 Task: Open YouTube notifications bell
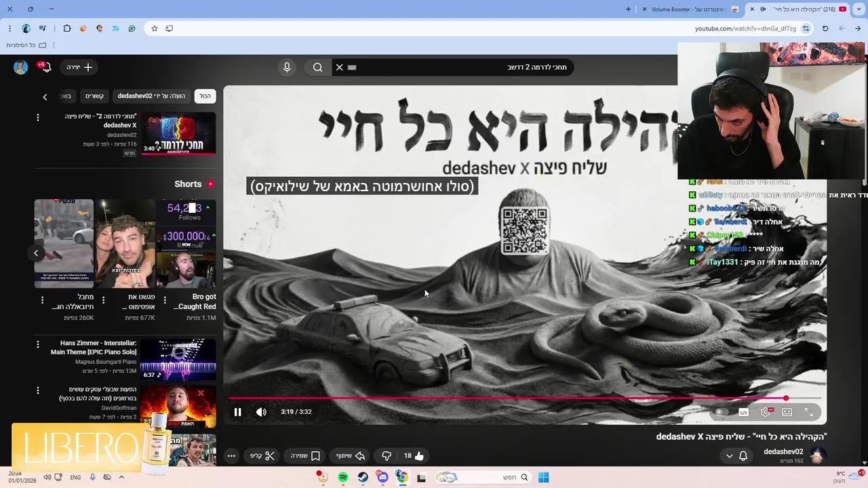(45, 67)
